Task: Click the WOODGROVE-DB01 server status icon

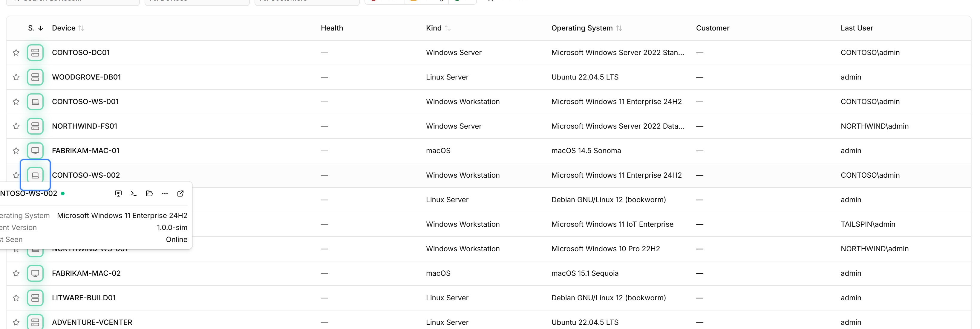Action: pos(35,77)
